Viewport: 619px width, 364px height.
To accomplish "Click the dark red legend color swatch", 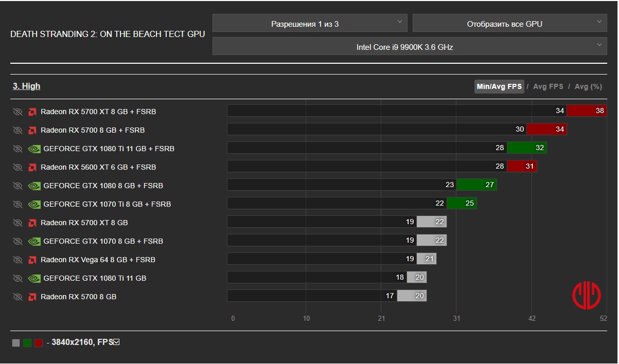I will point(39,343).
